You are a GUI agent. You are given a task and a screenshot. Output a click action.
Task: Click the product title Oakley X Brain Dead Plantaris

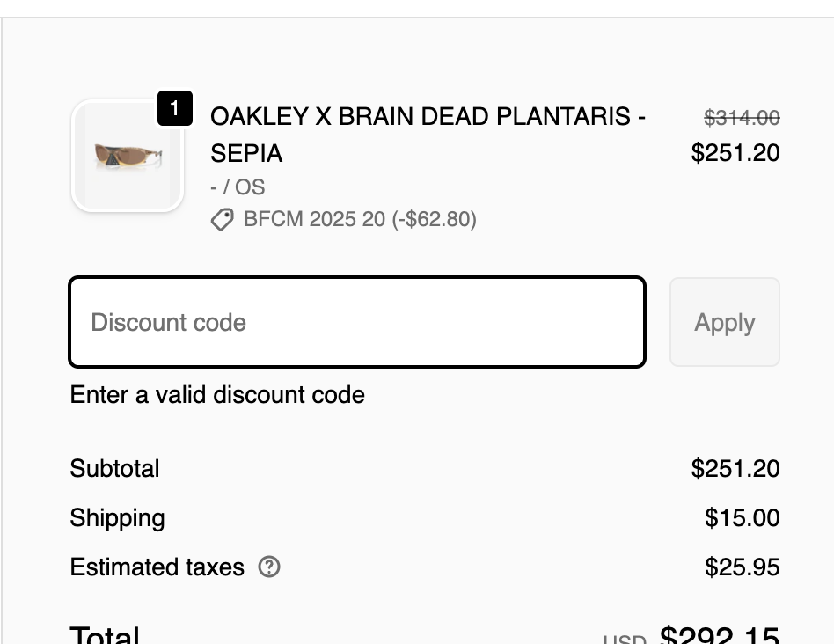click(428, 135)
